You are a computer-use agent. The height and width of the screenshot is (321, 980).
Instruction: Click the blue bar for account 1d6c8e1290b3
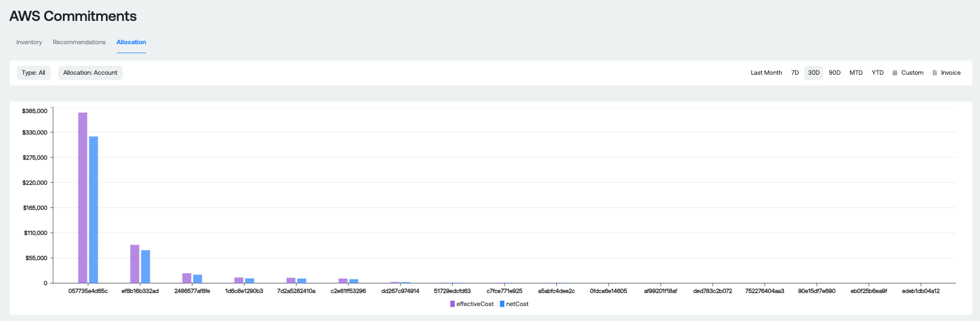[x=249, y=280]
